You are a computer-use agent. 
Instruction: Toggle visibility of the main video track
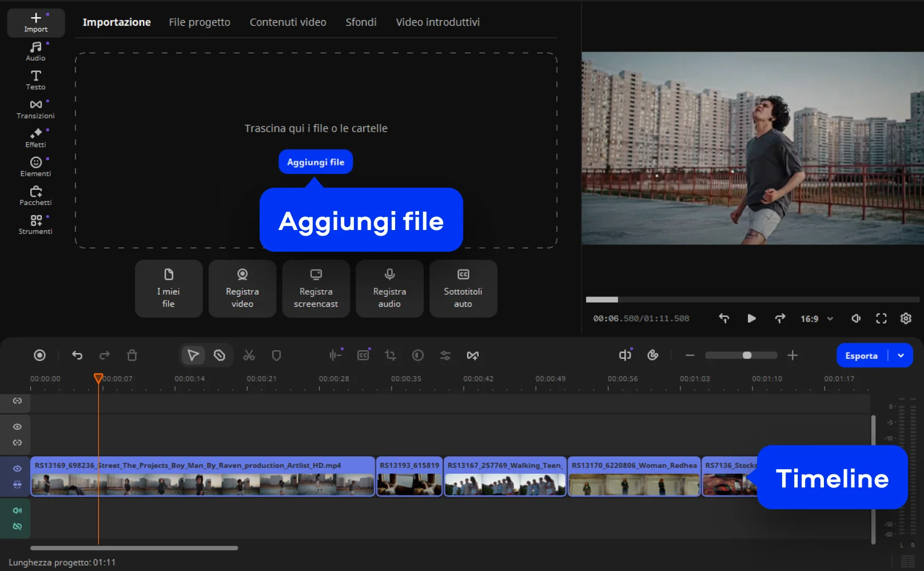17,469
